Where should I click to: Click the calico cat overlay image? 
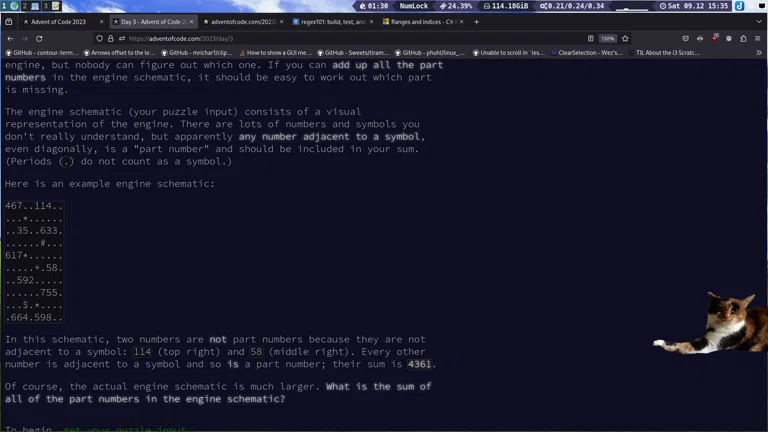pos(711,322)
